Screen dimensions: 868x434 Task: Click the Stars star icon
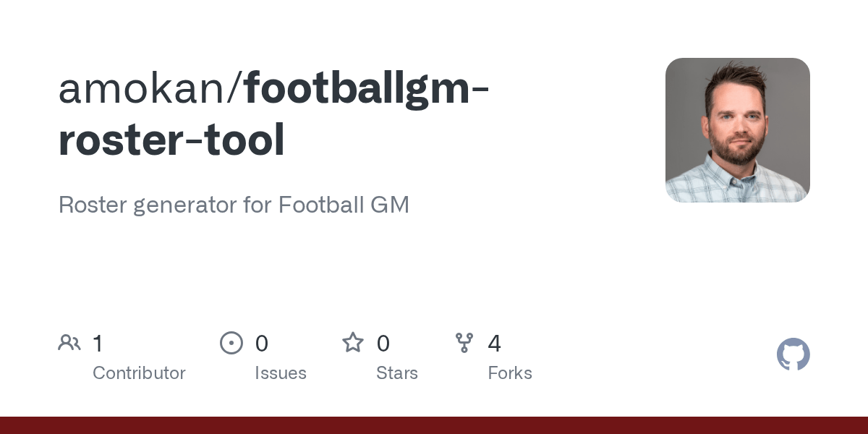click(x=353, y=343)
